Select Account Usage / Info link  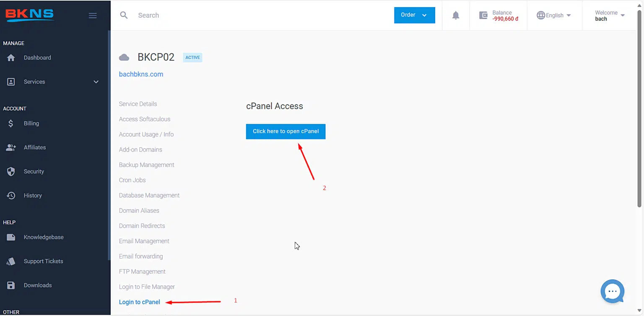point(146,135)
